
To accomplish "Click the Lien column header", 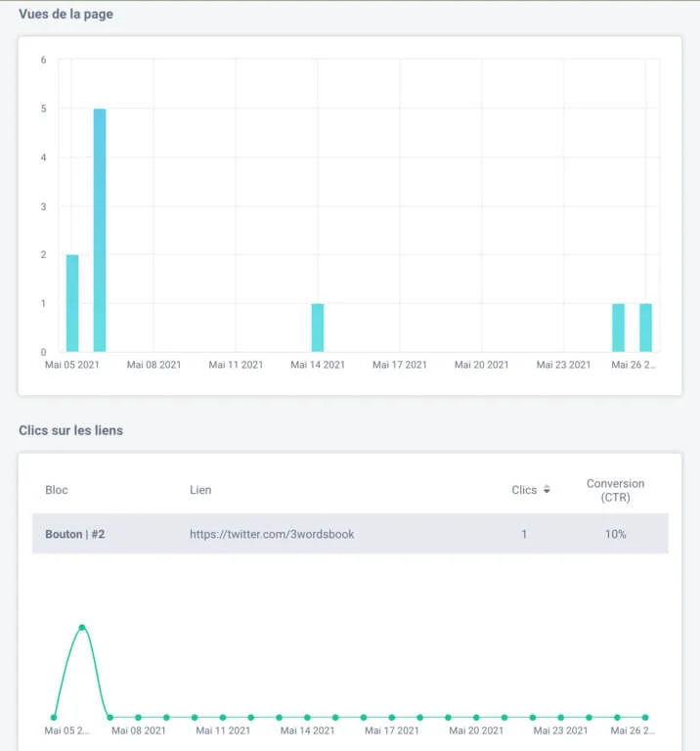I will 200,490.
